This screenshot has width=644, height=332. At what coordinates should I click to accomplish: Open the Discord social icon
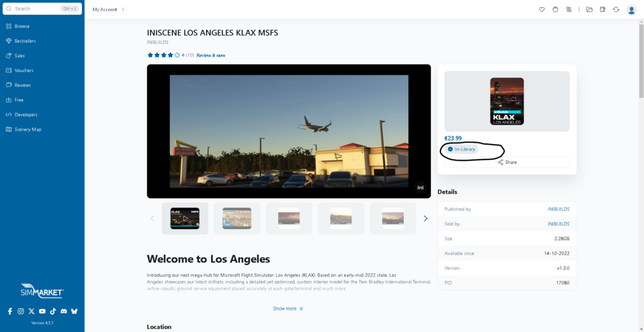pos(63,311)
